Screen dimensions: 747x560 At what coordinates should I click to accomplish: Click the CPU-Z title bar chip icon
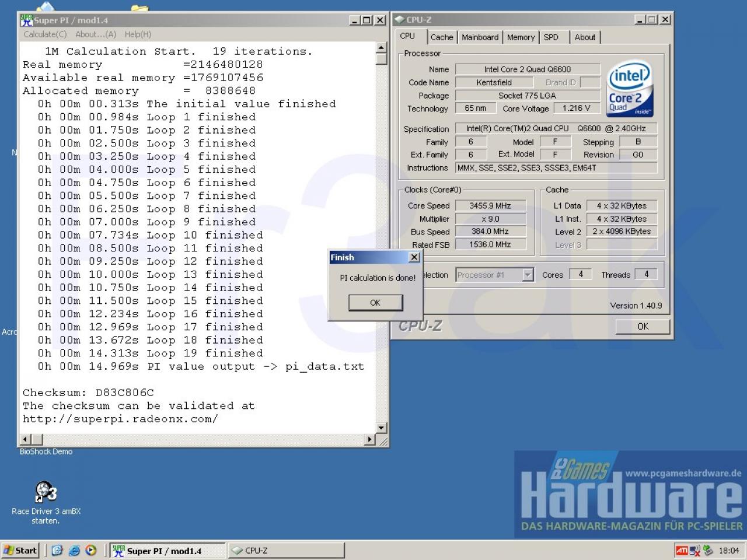[x=400, y=20]
